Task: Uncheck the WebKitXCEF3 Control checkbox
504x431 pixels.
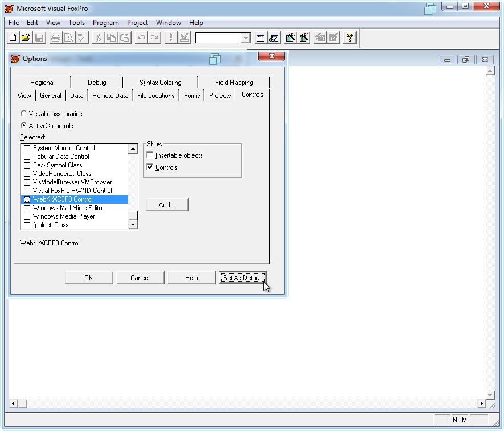Action: pyautogui.click(x=27, y=199)
